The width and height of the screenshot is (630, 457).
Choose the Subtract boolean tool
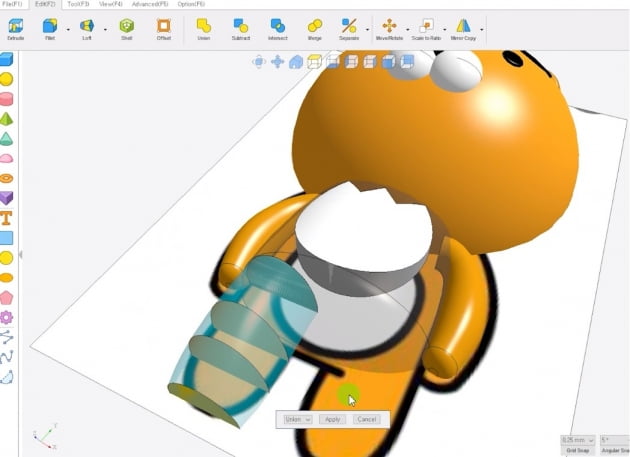[241, 29]
